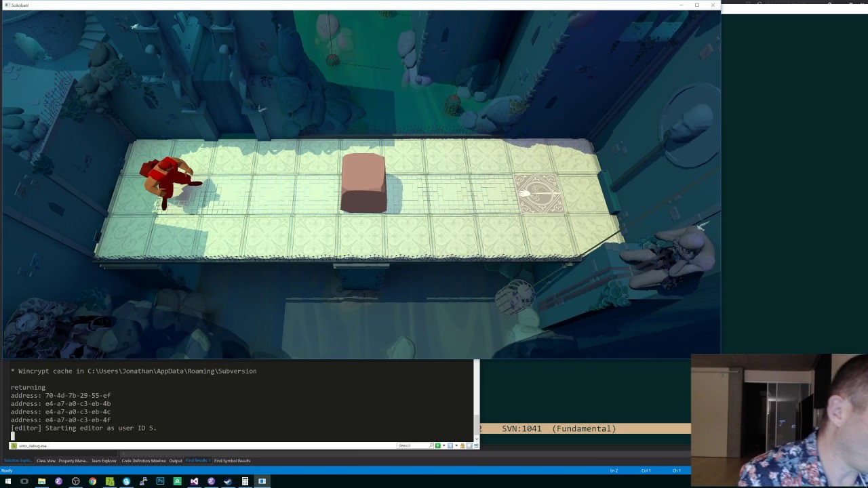Click the 'address: 70-4d-7b-29-55-ef' console line
The height and width of the screenshot is (488, 868).
click(60, 396)
